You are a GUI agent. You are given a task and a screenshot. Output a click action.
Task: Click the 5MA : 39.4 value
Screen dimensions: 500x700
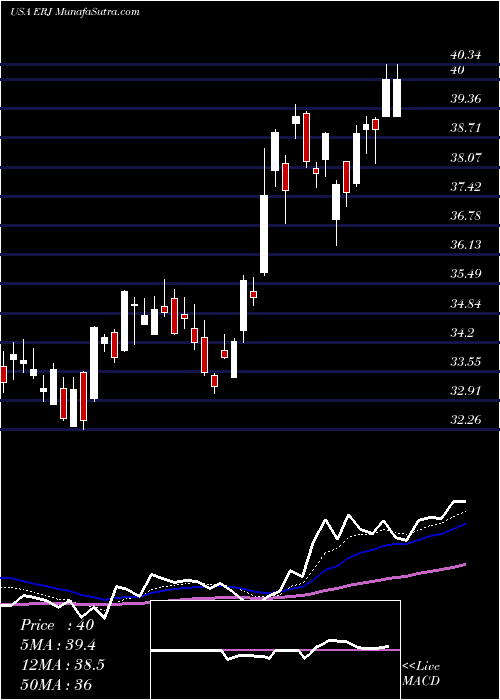coord(58,645)
